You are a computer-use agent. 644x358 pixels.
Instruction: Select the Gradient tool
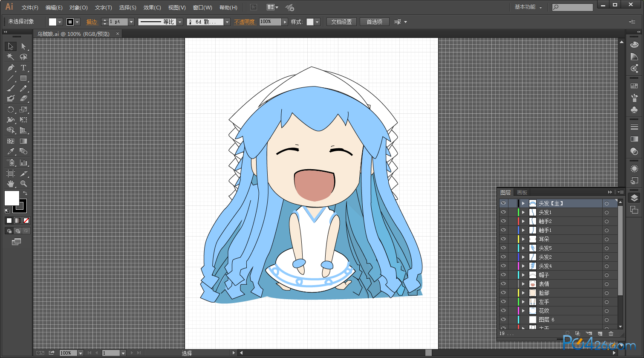[23, 141]
